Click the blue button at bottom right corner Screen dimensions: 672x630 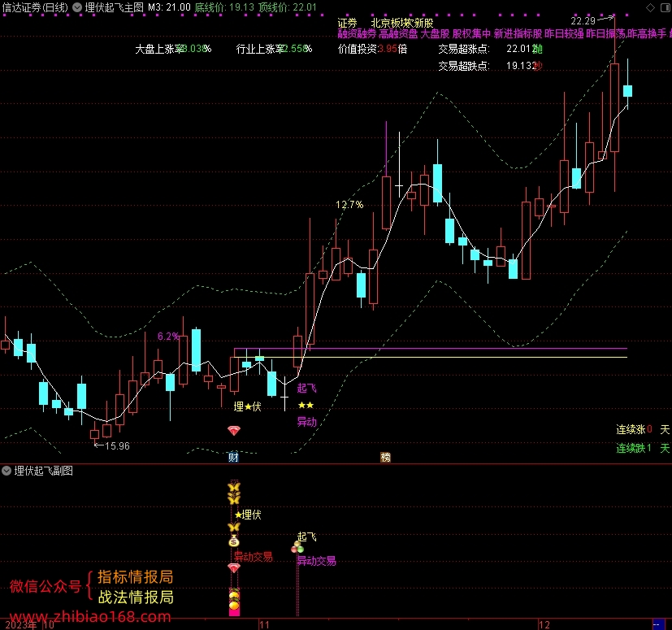(658, 624)
